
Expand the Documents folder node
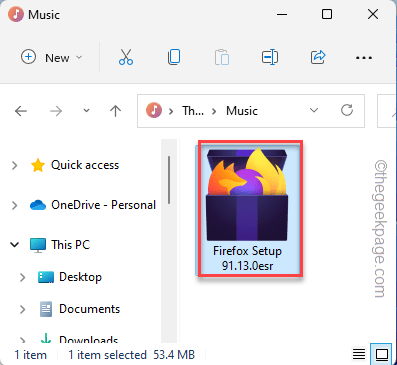coord(23,309)
